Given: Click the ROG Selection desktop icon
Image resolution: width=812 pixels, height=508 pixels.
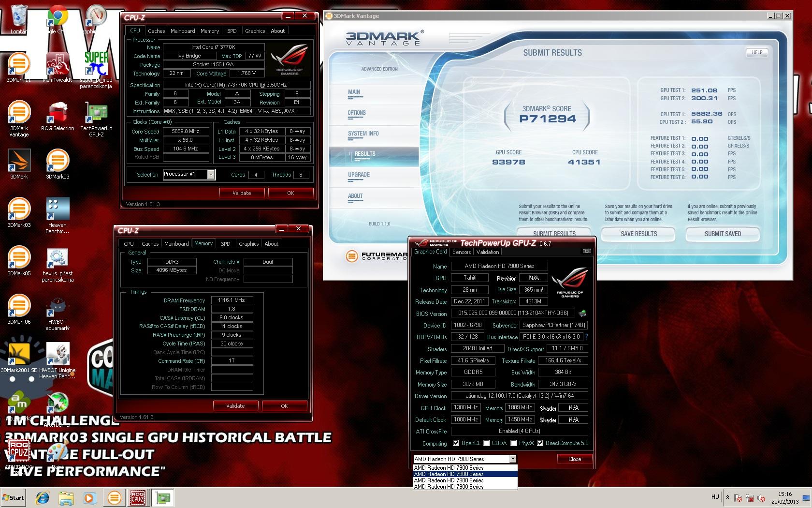Looking at the screenshot, I should point(57,116).
